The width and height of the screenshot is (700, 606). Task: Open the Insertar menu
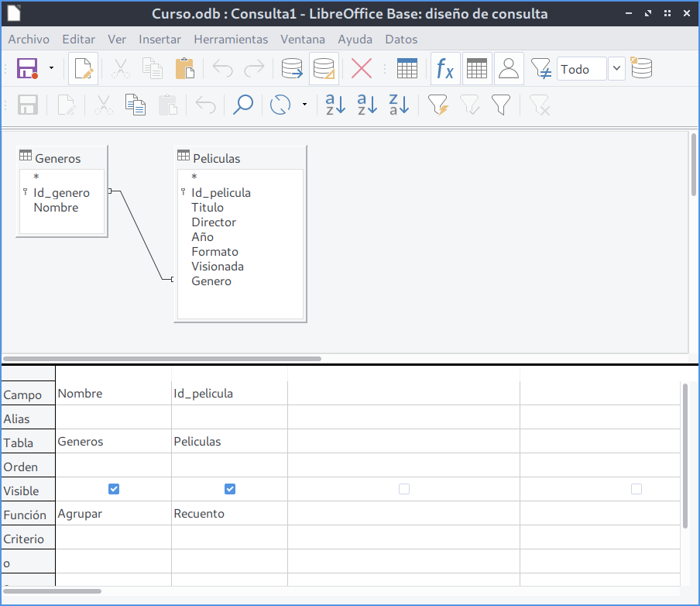[160, 40]
